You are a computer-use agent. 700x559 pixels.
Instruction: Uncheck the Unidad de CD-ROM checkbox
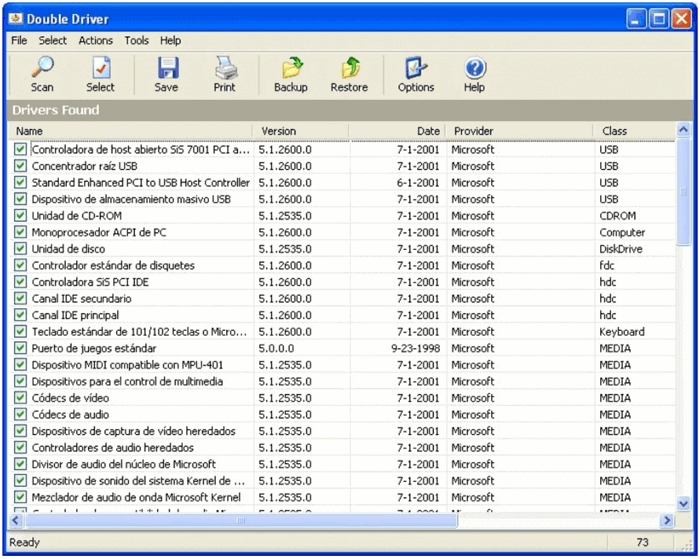pyautogui.click(x=20, y=216)
